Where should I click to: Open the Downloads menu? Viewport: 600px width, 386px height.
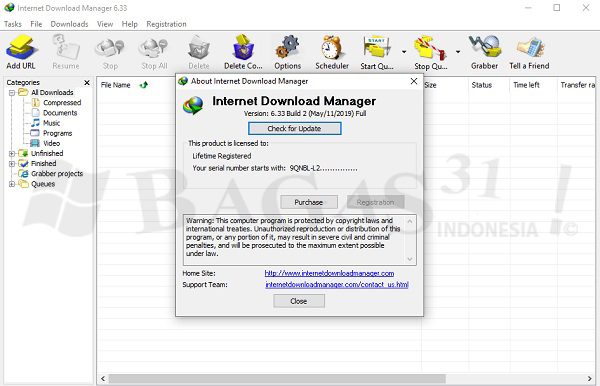(x=69, y=24)
